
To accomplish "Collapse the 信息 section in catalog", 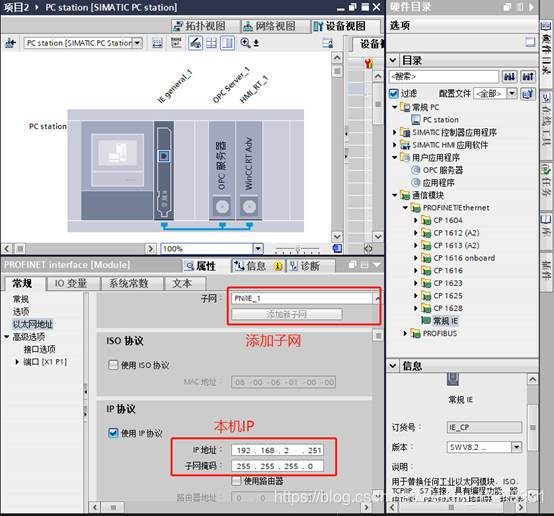I will click(393, 365).
